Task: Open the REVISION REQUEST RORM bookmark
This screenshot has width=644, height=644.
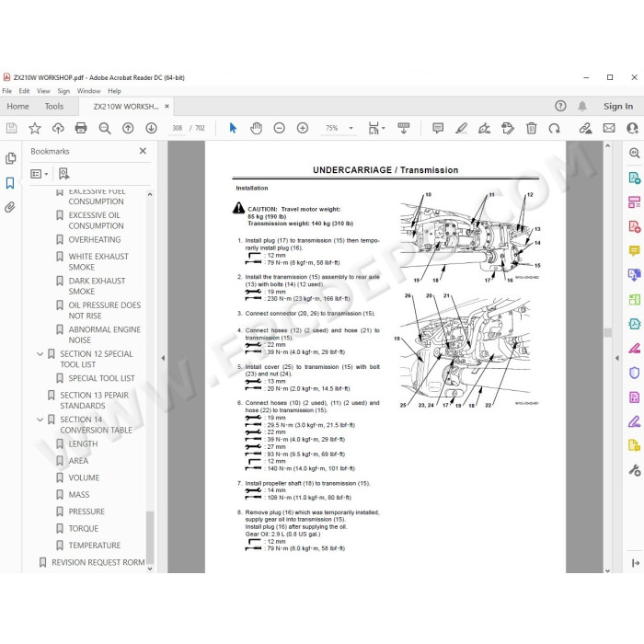Action: (x=98, y=563)
